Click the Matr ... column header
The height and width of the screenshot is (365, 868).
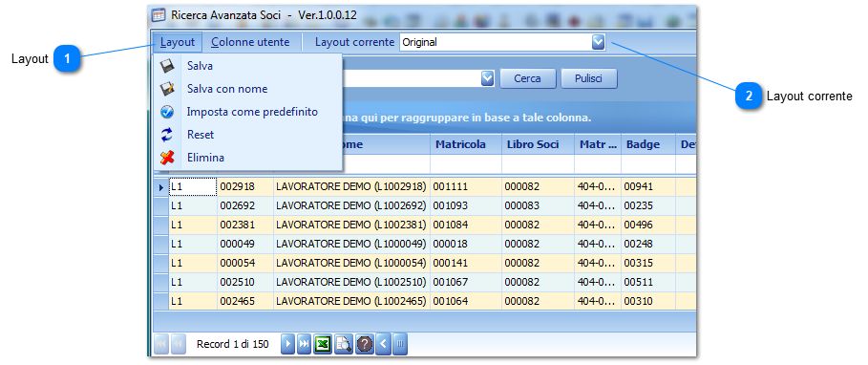pos(598,144)
